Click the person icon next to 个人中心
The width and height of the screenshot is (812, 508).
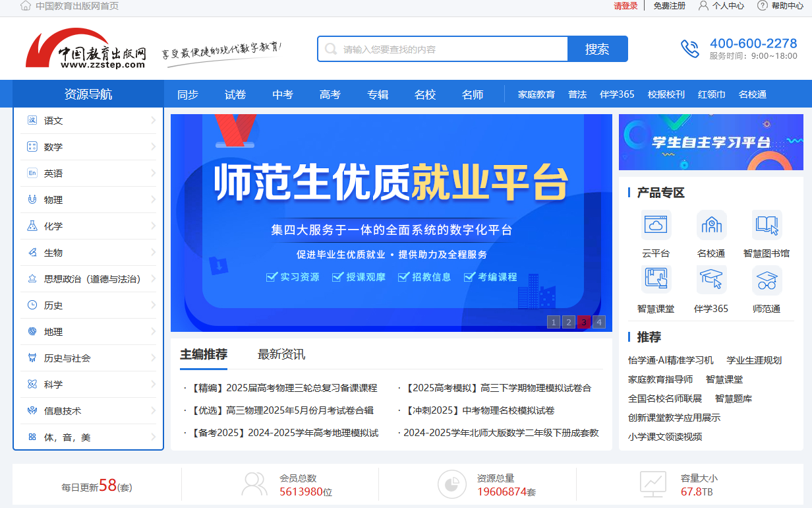coord(703,6)
